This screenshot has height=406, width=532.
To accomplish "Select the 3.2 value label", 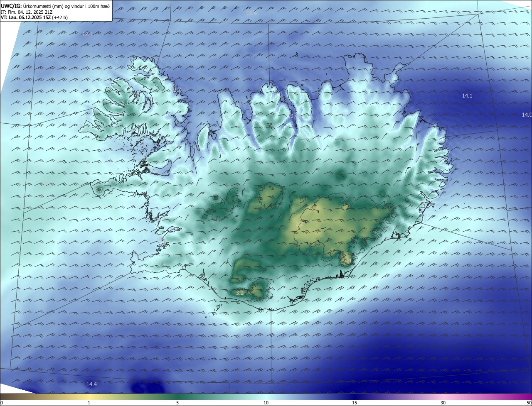I will tap(240, 293).
